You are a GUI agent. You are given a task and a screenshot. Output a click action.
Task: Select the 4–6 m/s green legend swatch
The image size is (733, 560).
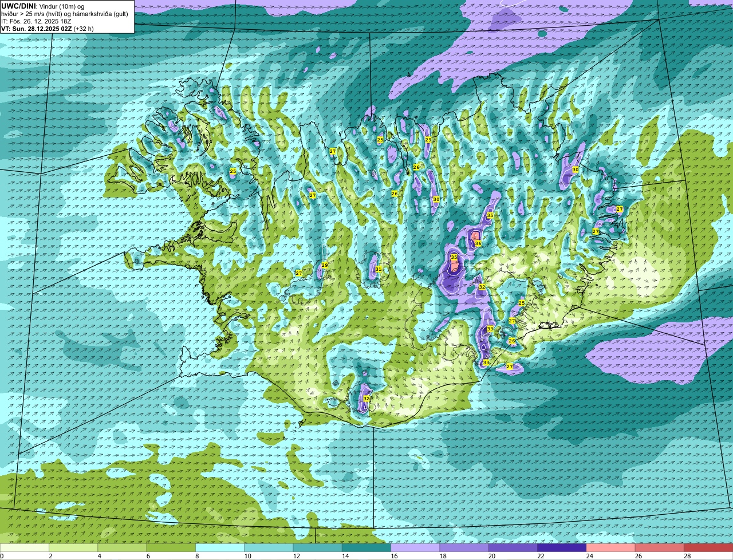[122, 547]
